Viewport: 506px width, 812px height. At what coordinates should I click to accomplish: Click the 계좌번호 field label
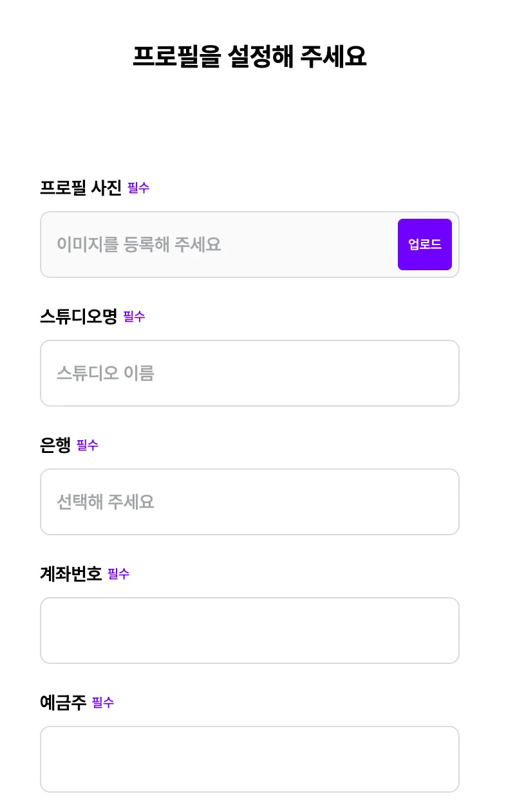[x=71, y=574]
